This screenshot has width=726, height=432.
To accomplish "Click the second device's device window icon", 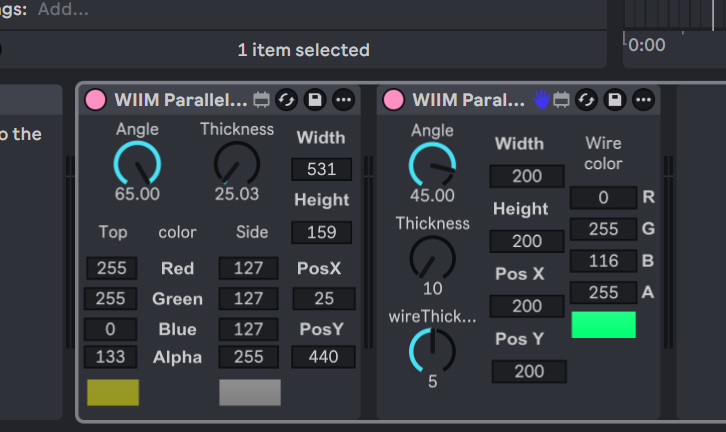I will tap(561, 100).
